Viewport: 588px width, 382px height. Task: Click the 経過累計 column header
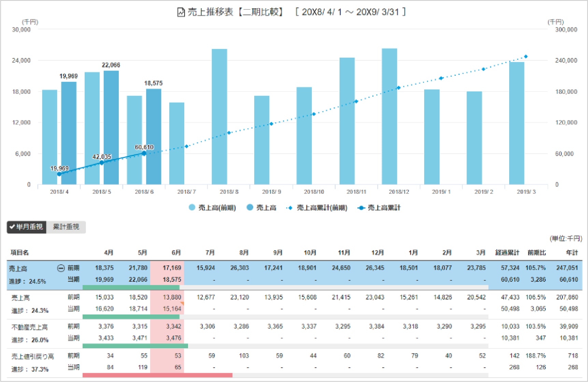507,253
